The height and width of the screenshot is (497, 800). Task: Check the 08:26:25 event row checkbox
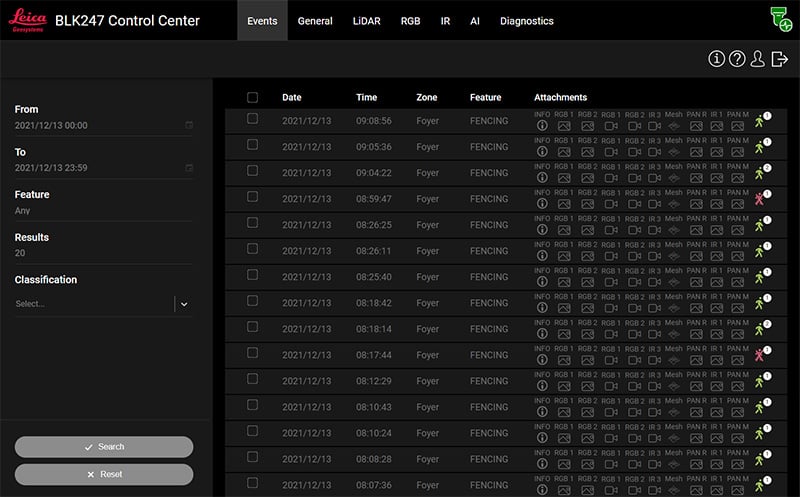[x=252, y=222]
